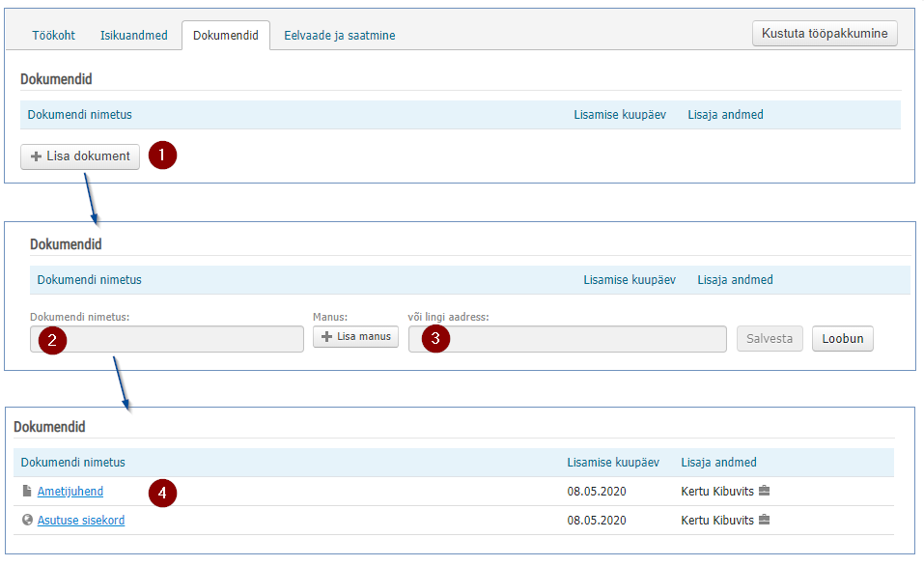The image size is (924, 566).
Task: Go to Eelvaade ja saatmine tab
Action: (340, 36)
